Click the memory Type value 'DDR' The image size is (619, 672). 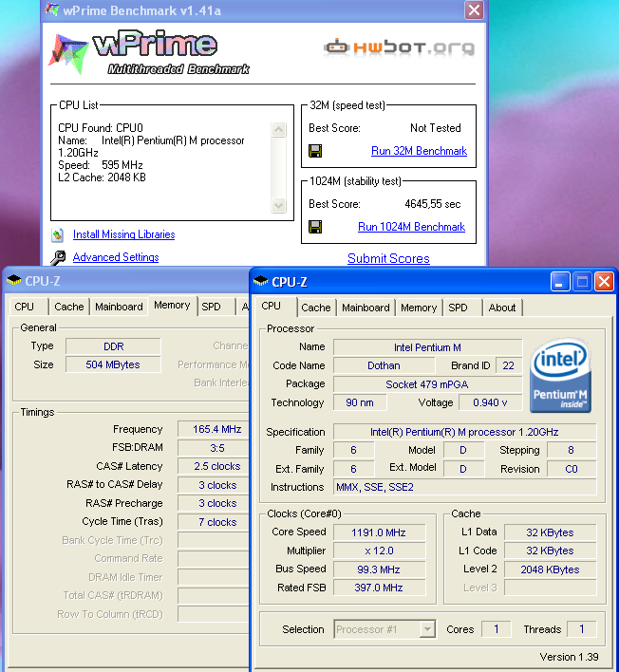113,346
